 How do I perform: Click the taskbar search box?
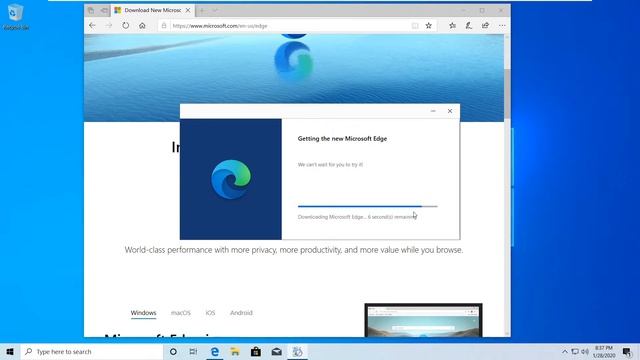coord(92,352)
